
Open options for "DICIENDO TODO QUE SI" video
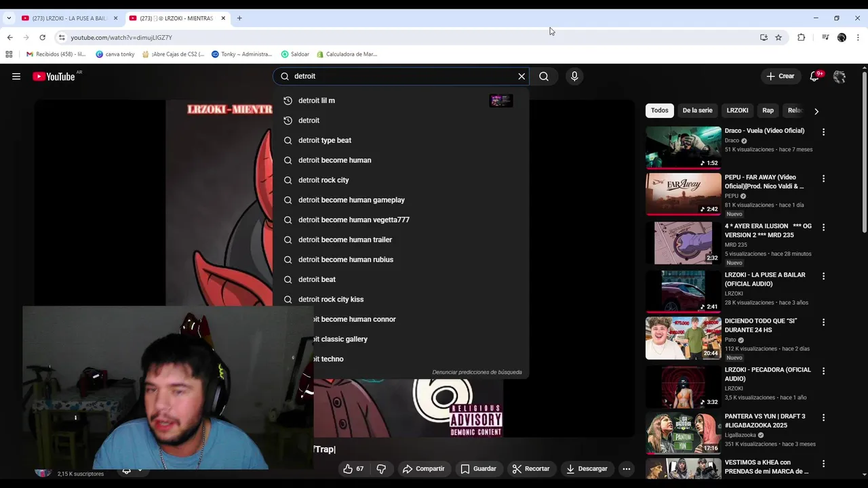[823, 323]
